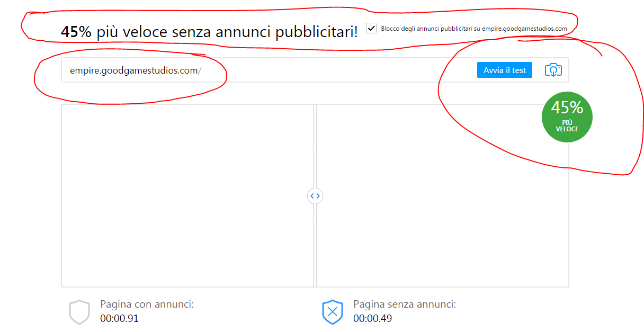Click the blue crossed shield icon
The height and width of the screenshot is (332, 644).
[x=333, y=312]
